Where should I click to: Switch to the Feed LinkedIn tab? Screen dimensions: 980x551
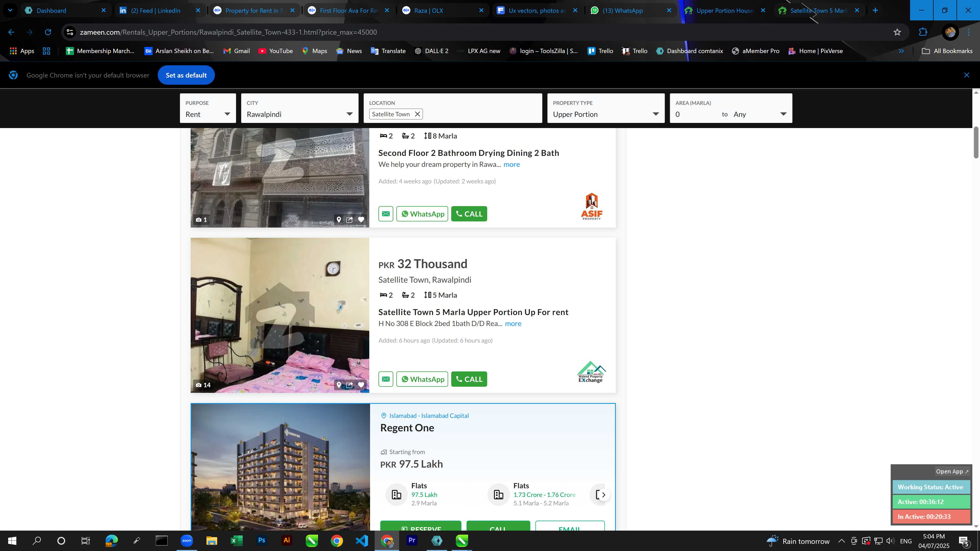(160, 11)
